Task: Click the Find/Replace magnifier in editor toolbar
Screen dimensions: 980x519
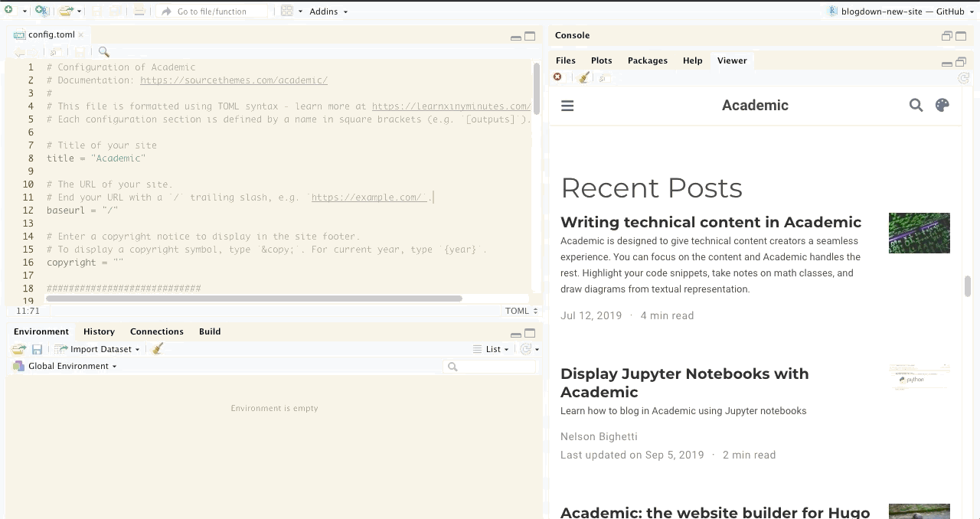Action: (x=104, y=52)
